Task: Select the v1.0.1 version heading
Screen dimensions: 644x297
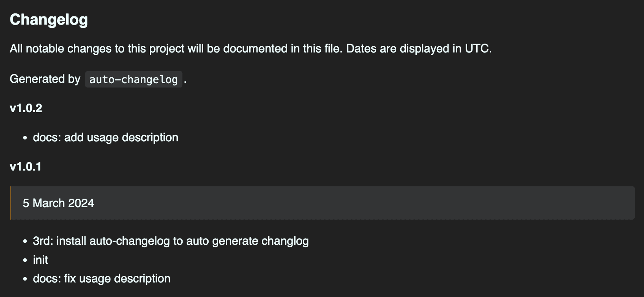Action: [x=25, y=167]
